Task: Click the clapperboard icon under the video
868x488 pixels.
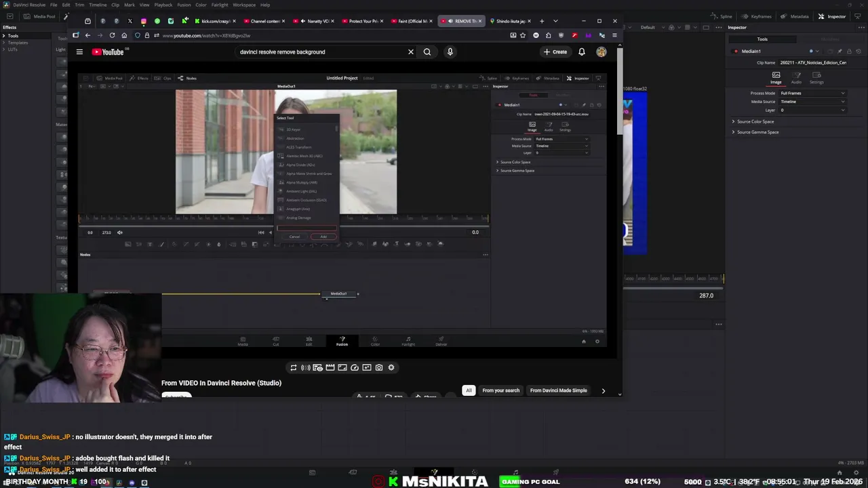Action: tap(330, 367)
